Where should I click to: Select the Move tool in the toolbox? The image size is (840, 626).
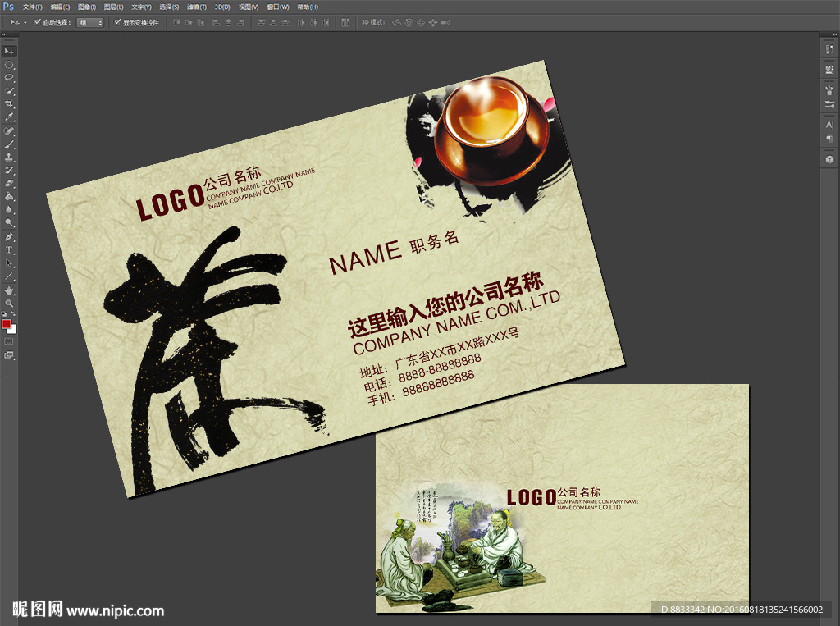[x=9, y=52]
